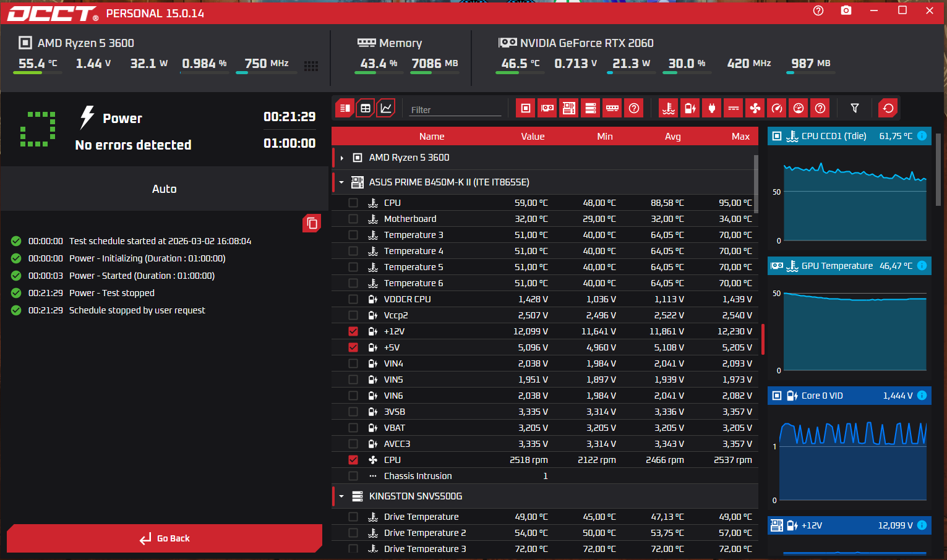Click the 'Schedule stopped by user request' log entry
This screenshot has width=947, height=560.
pos(137,310)
